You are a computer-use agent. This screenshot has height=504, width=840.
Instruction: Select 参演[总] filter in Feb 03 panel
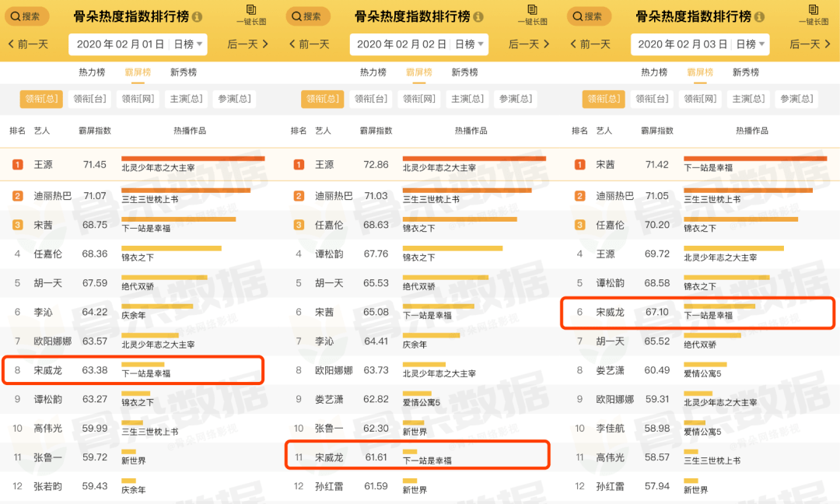(796, 99)
